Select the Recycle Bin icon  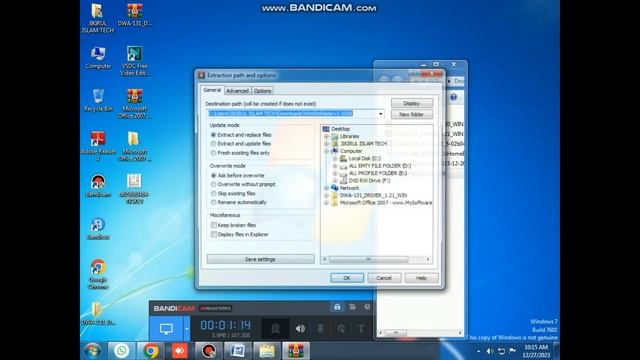click(x=98, y=100)
